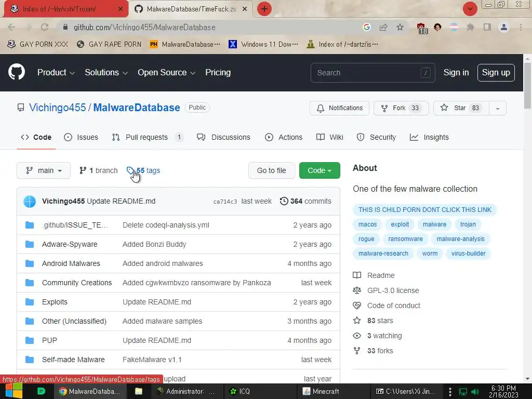
Task: Open the browser side panel icon
Action: point(487,27)
